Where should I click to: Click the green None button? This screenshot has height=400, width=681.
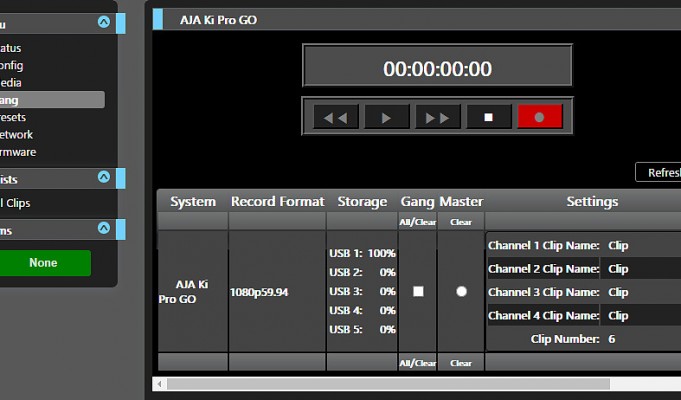pyautogui.click(x=43, y=263)
